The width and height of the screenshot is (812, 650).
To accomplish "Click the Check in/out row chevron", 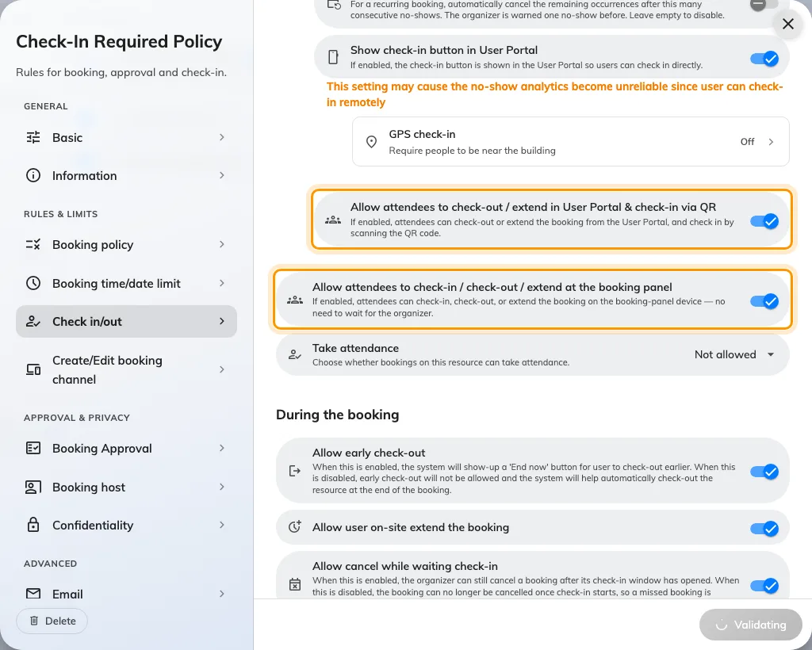I will [222, 321].
